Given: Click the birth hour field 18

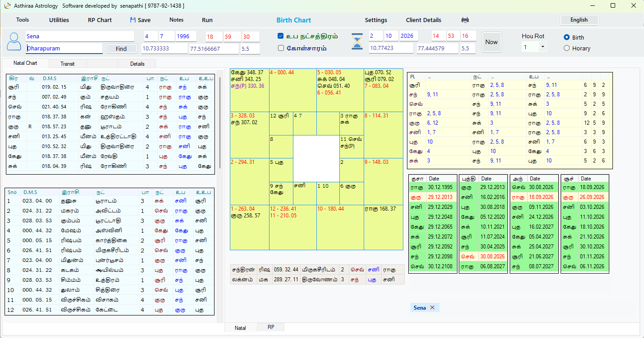Looking at the screenshot, I should pyautogui.click(x=213, y=36).
